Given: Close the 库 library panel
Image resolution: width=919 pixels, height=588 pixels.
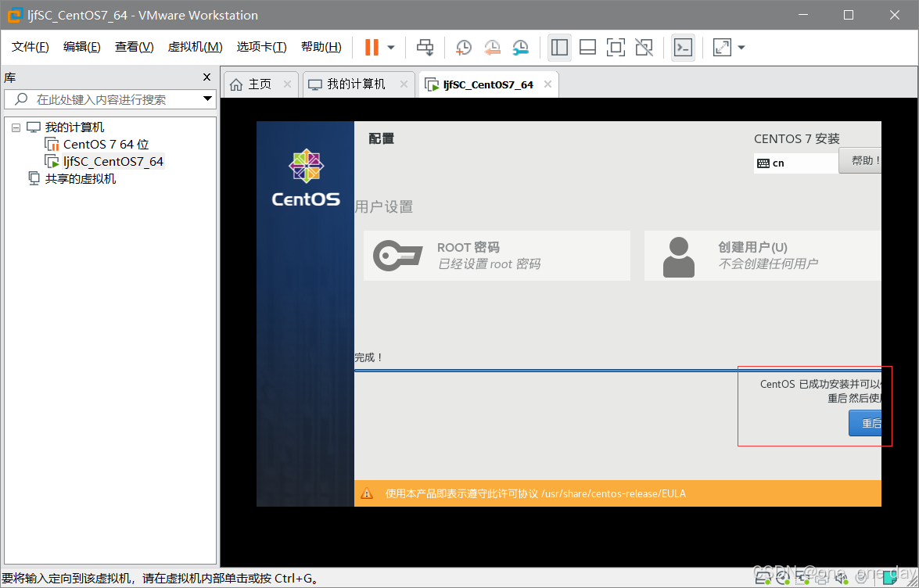Looking at the screenshot, I should tap(206, 77).
